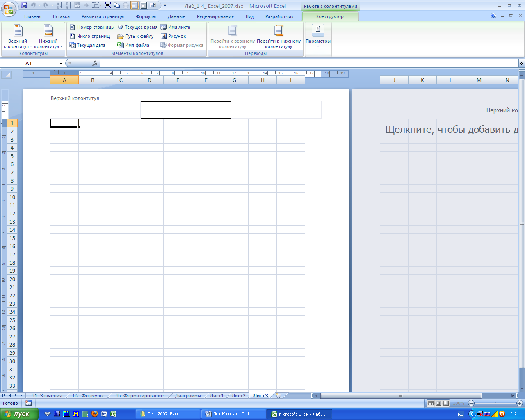
Task: Switch to Normal view in status bar
Action: (431, 403)
